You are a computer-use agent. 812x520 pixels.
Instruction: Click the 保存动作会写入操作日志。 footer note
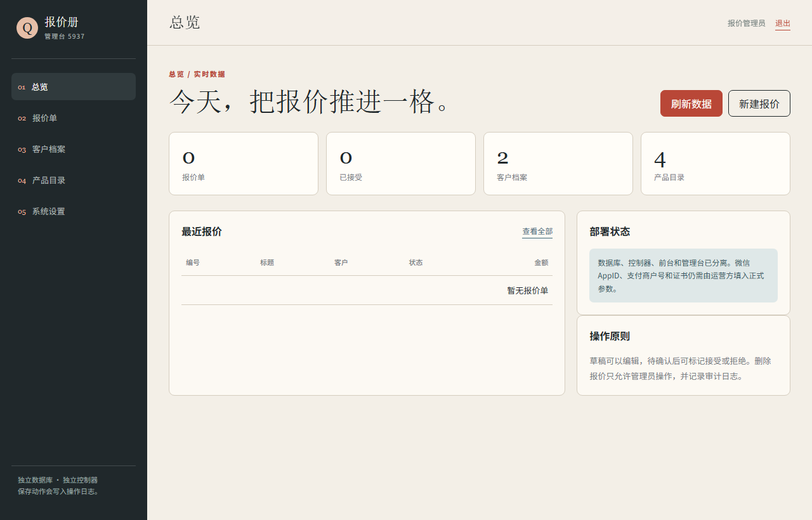click(x=59, y=491)
